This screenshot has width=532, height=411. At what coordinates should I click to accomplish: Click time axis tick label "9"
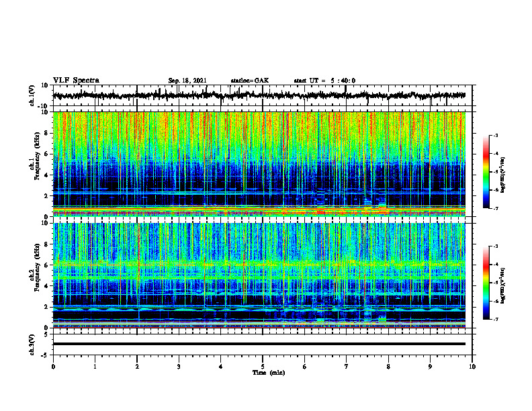[430, 367]
